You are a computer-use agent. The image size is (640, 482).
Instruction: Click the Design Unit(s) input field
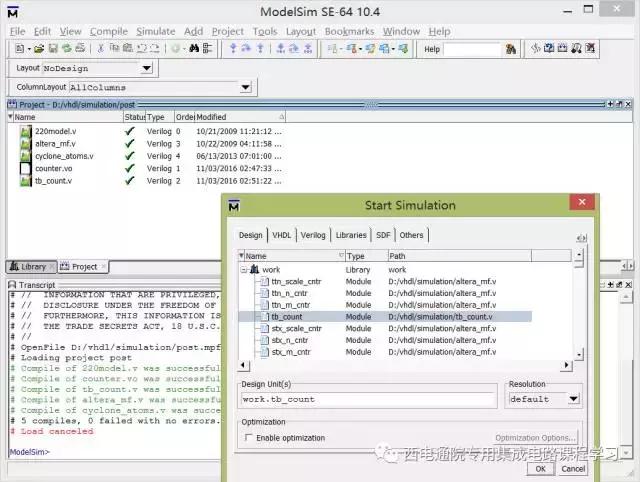click(x=368, y=399)
